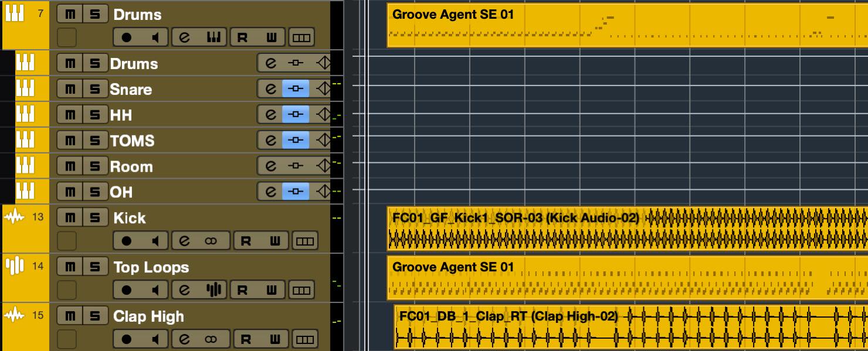Select the Groove Agent SE 01 drums MIDI clip
Viewport: 868px width, 351px height.
628,25
